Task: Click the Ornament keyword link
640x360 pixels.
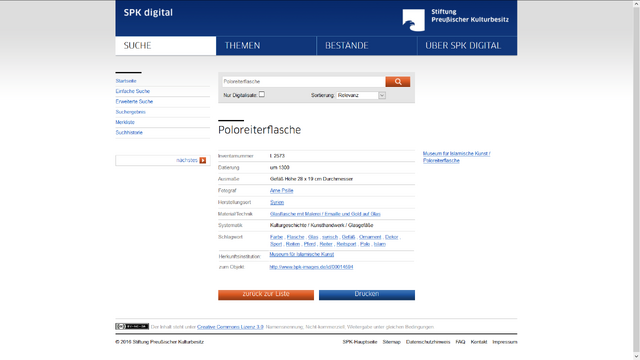Action: pyautogui.click(x=370, y=237)
